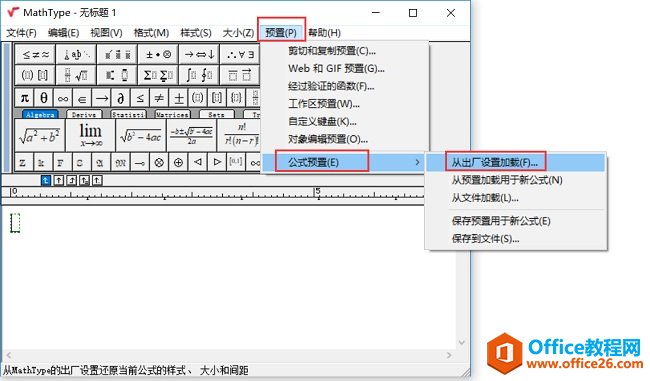Open the 格式(M) menu
Viewport: 650px width, 381px height.
tap(151, 33)
